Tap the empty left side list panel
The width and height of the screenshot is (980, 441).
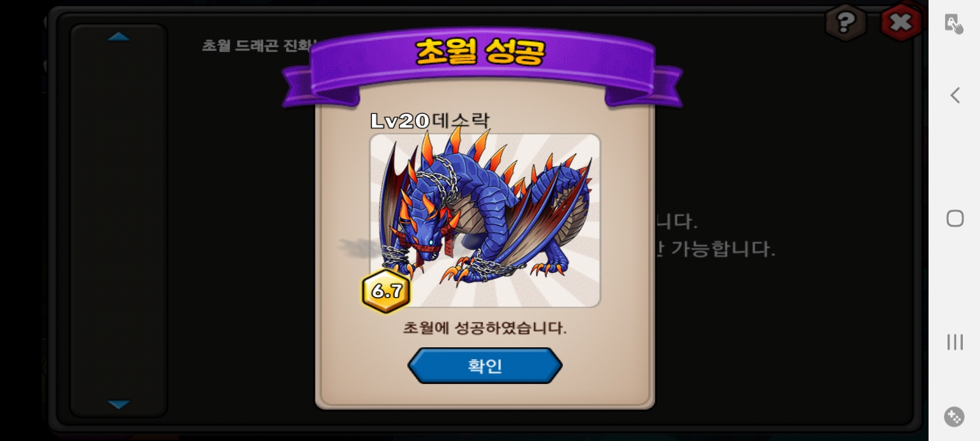tap(118, 221)
